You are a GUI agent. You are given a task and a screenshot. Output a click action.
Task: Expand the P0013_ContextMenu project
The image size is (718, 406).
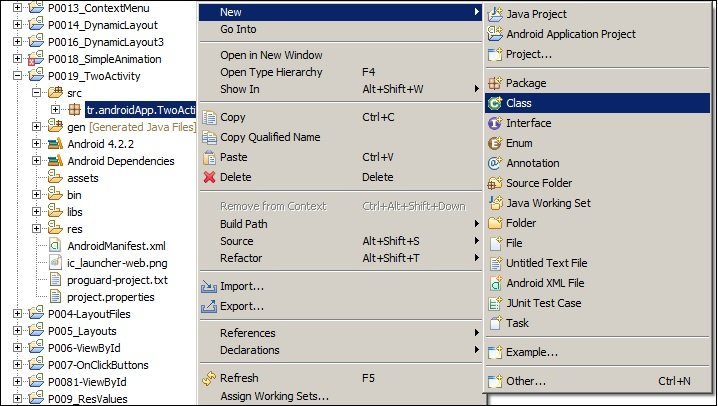click(x=19, y=8)
